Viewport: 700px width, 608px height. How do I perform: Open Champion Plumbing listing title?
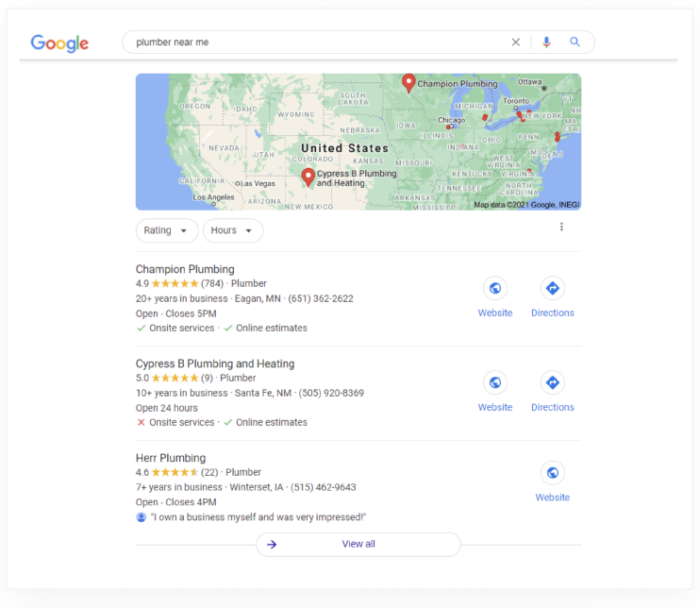[x=185, y=269]
